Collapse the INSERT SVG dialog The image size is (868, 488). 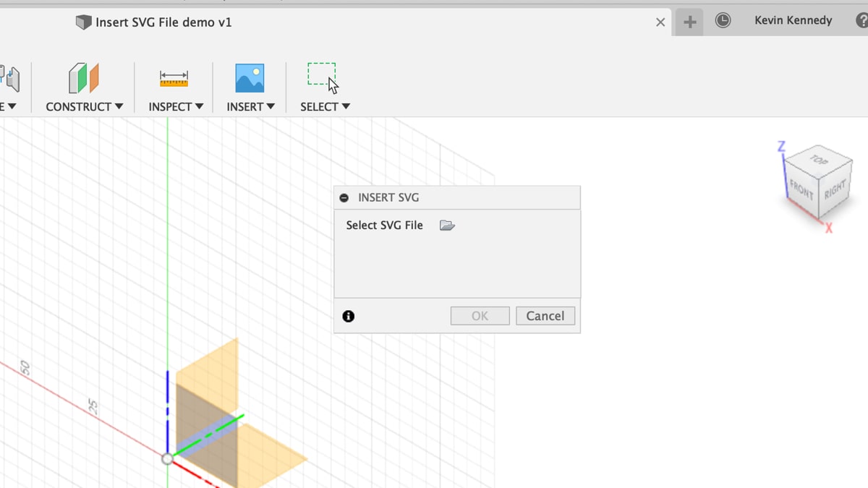(x=344, y=197)
